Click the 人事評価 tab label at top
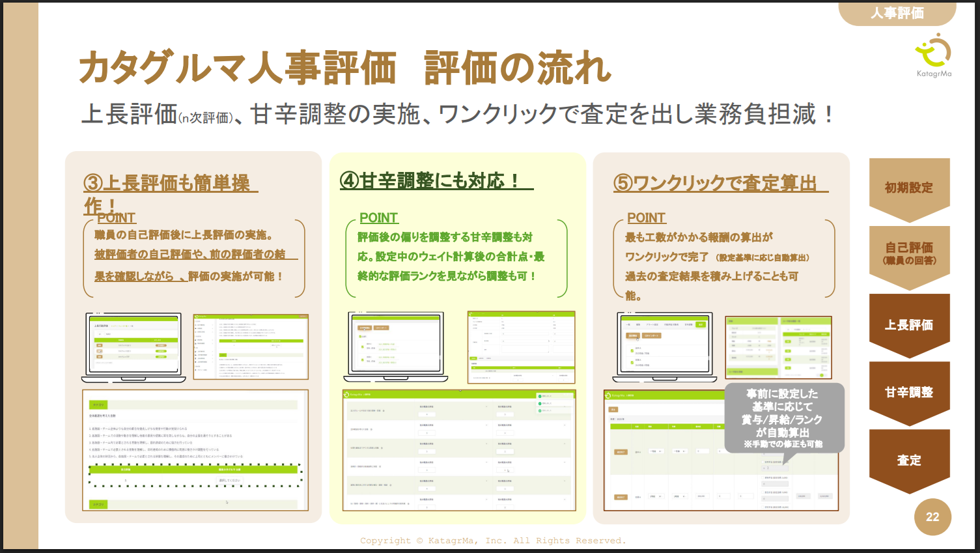 click(897, 13)
